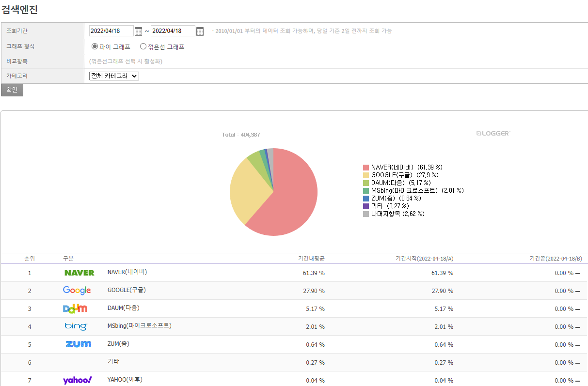Viewport: 588px width, 386px height.
Task: Click 0.00 % in the NAVER row
Action: (564, 273)
